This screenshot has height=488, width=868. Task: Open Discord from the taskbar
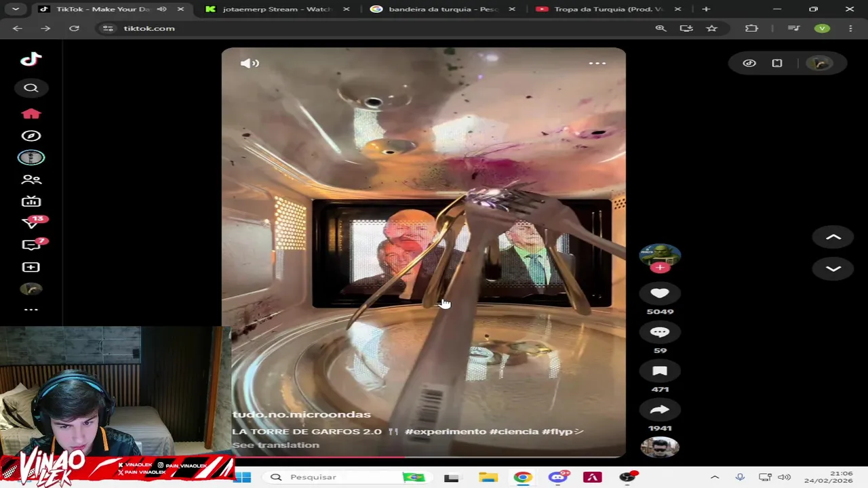pyautogui.click(x=557, y=477)
